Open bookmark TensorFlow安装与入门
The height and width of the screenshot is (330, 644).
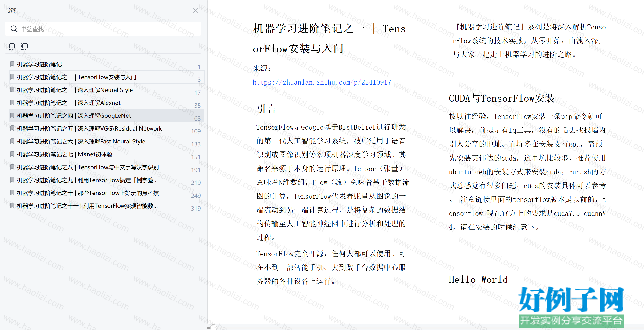click(x=106, y=77)
